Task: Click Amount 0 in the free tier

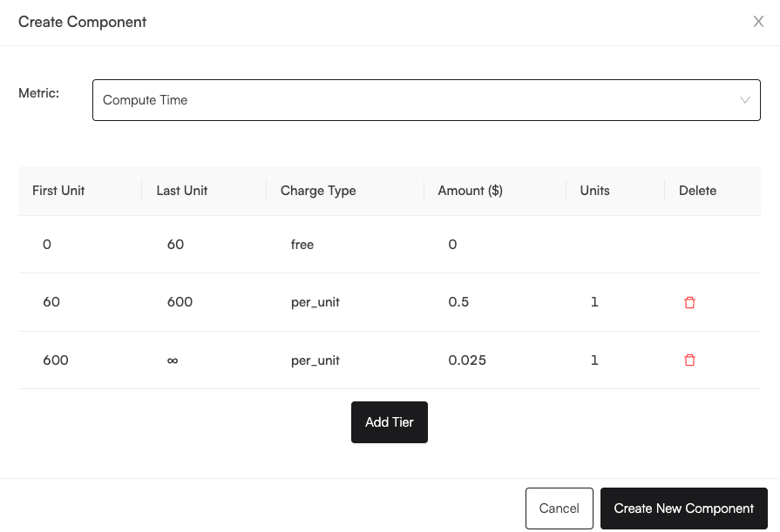Action: tap(452, 244)
